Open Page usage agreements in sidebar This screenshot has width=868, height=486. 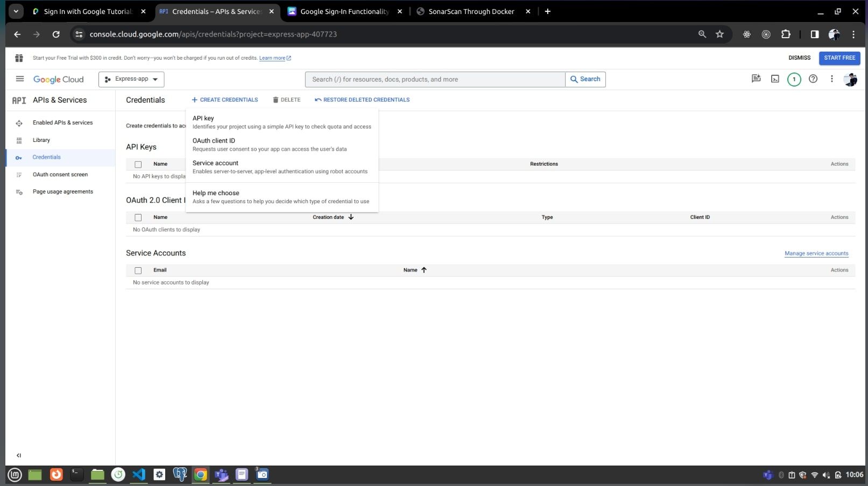63,191
